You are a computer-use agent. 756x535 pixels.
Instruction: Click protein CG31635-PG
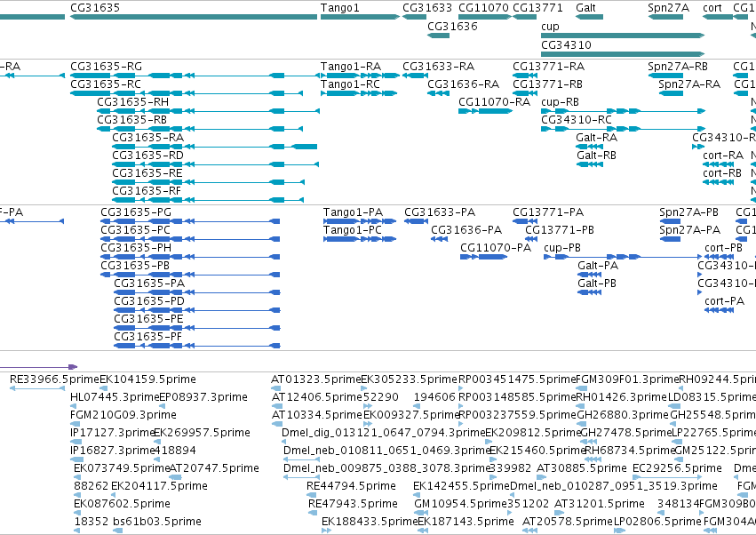click(x=136, y=212)
